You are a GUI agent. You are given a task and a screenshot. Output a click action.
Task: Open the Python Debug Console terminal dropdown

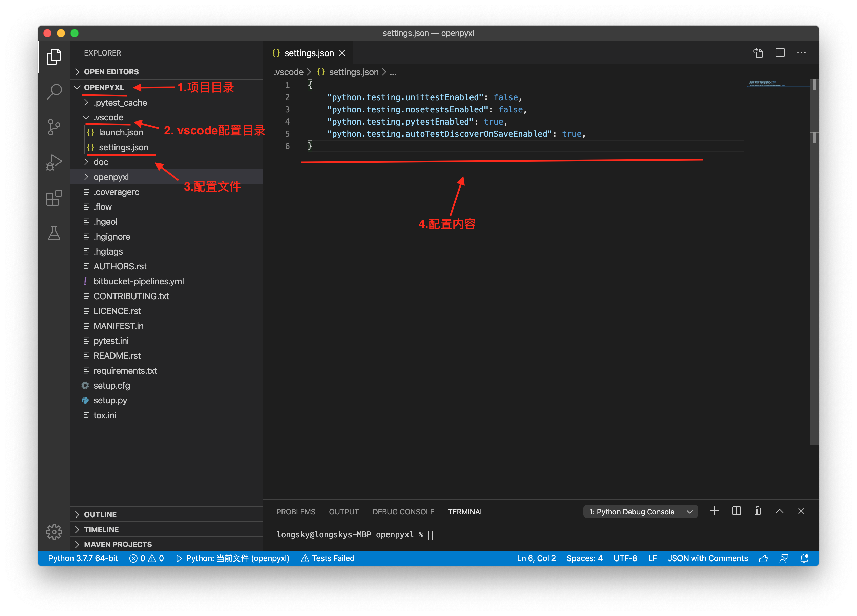(x=641, y=511)
